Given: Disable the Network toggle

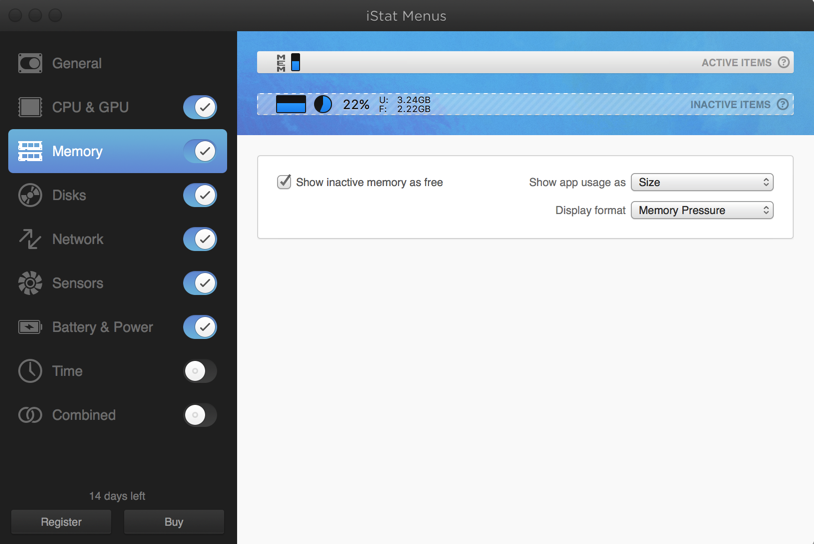Looking at the screenshot, I should click(x=200, y=239).
